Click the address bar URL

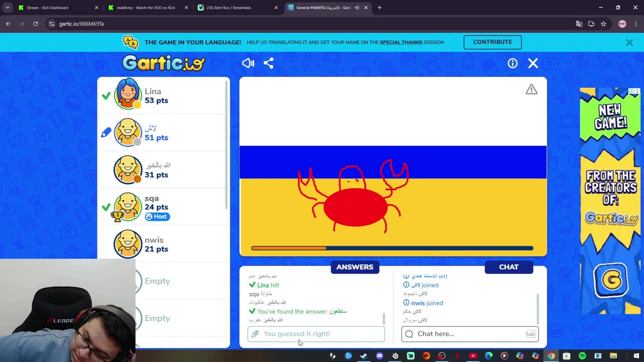pos(82,24)
